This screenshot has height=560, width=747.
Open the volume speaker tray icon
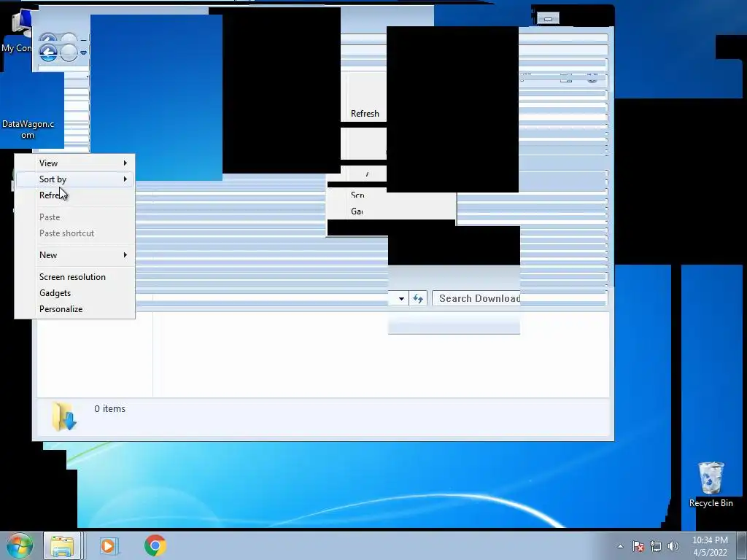673,546
